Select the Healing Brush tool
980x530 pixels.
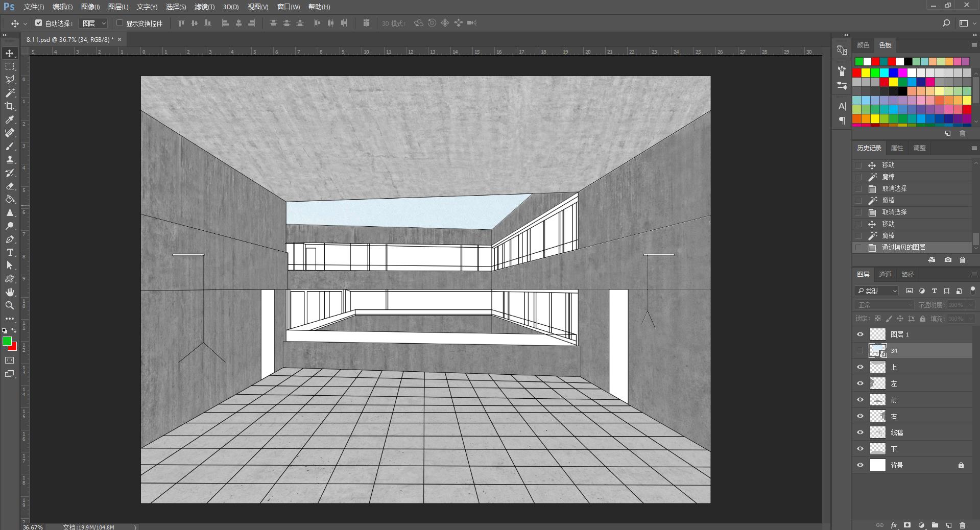point(10,133)
